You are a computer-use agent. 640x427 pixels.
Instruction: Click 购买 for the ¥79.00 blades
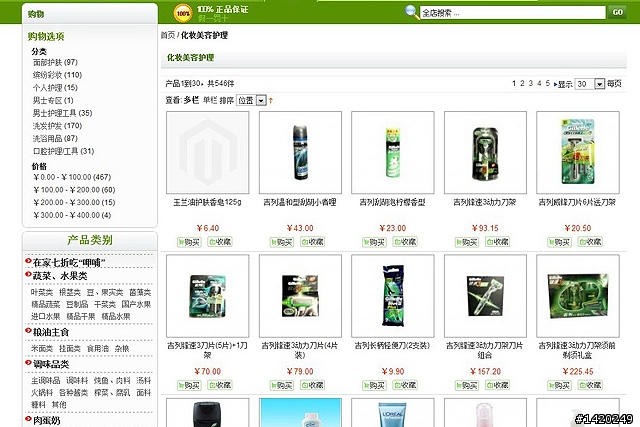282,385
